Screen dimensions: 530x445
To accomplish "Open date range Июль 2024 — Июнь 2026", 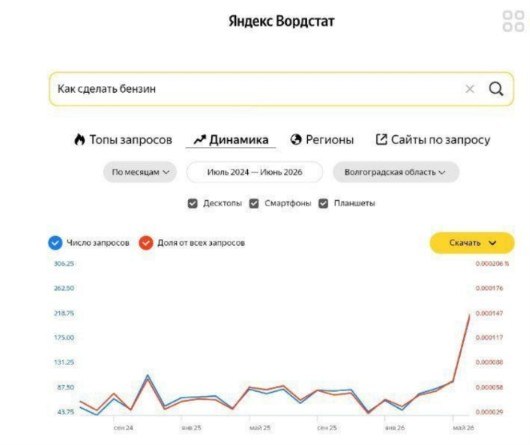I will pos(255,172).
